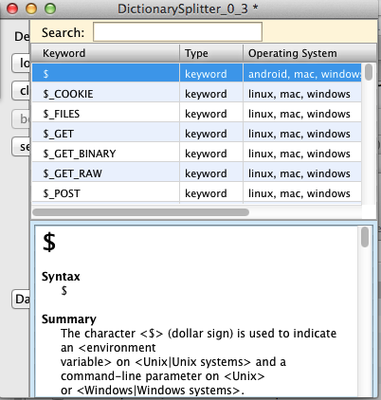
Task: Sort by the Operating System column header
Action: pos(310,53)
